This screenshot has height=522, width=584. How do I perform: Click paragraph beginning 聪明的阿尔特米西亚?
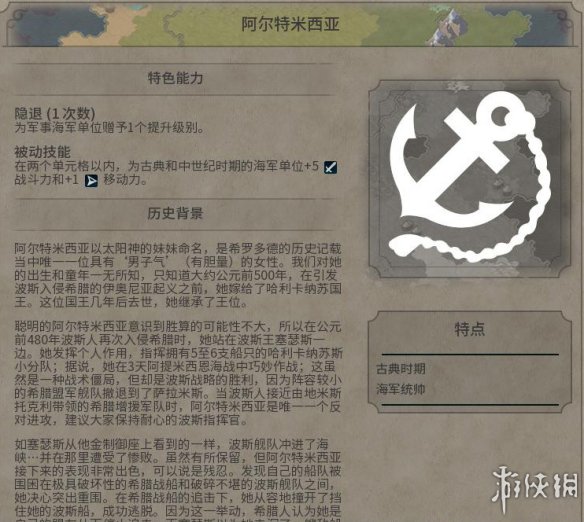(x=178, y=373)
